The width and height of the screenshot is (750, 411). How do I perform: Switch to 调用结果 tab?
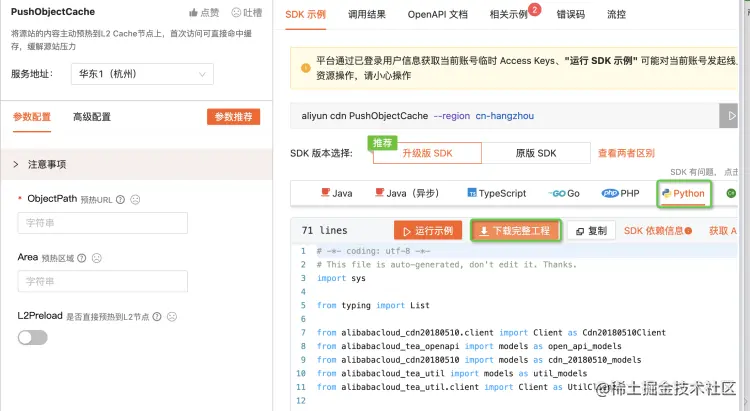pos(367,15)
